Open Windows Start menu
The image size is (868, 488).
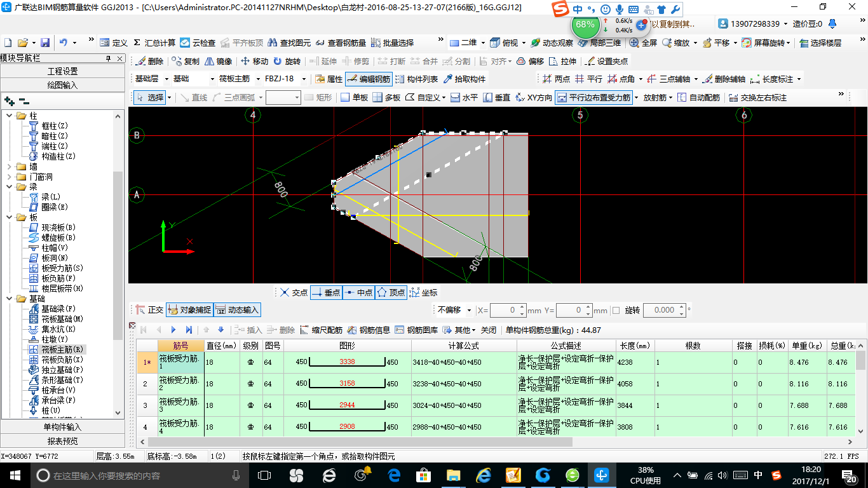point(15,475)
